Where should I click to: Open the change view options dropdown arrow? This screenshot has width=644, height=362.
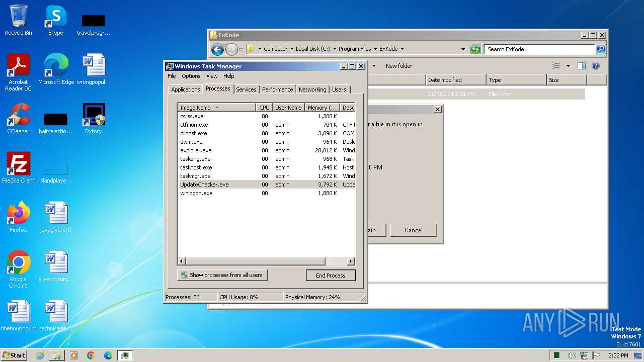tap(568, 66)
